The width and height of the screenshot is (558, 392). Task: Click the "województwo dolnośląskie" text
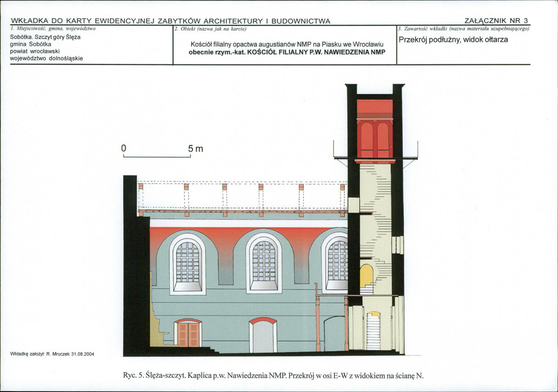coord(46,59)
